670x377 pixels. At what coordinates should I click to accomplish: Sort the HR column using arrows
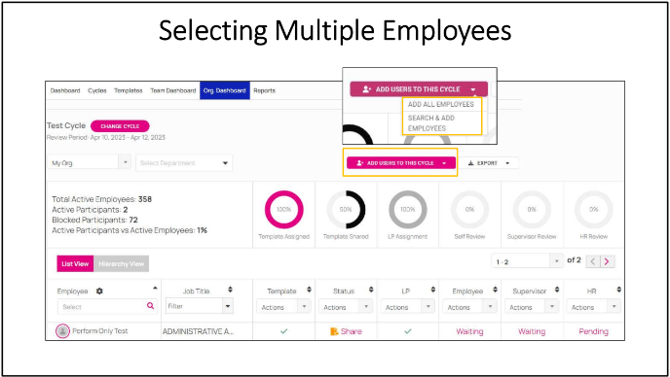coord(619,290)
